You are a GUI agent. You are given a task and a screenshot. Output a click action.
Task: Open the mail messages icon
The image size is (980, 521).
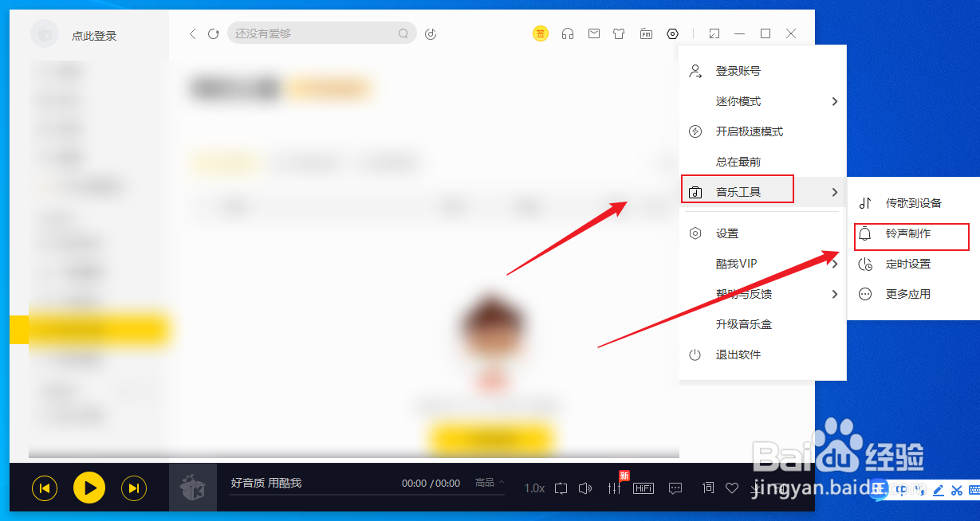(x=594, y=33)
